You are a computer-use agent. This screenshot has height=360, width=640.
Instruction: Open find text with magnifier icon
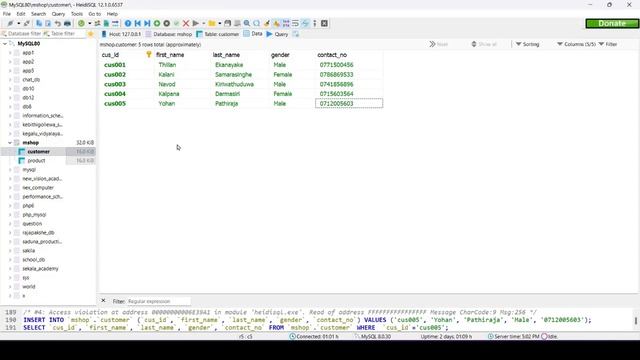coord(247,23)
